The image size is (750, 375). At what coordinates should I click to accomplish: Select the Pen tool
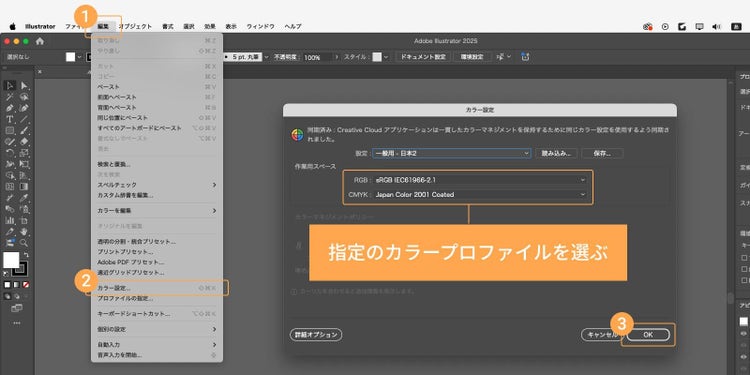(x=10, y=108)
